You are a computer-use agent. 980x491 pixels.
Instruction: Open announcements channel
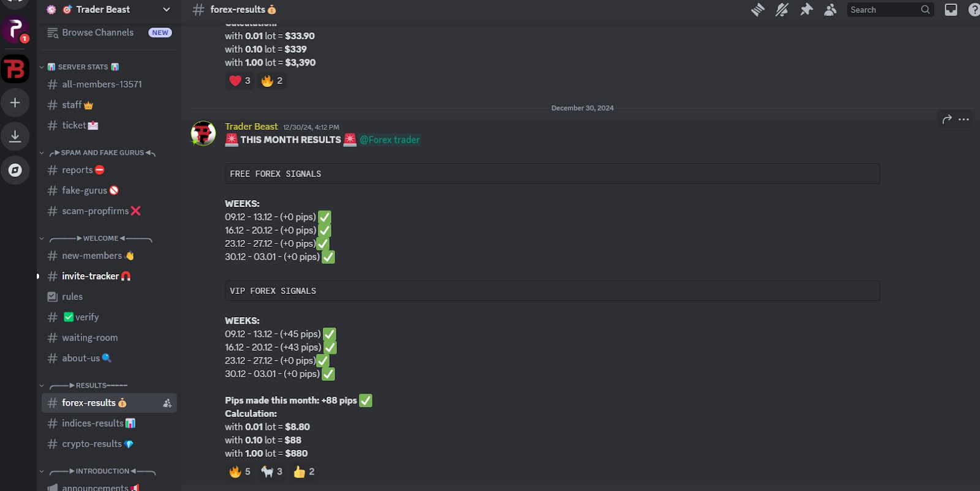[x=109, y=487]
